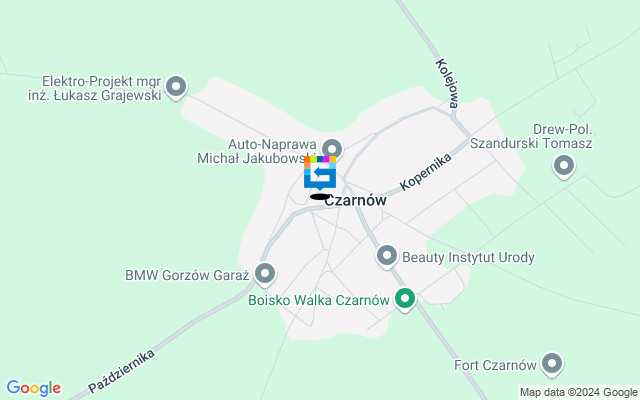Select the Boisko Walka Czarnów text label
640x400 pixels.
coord(319,300)
